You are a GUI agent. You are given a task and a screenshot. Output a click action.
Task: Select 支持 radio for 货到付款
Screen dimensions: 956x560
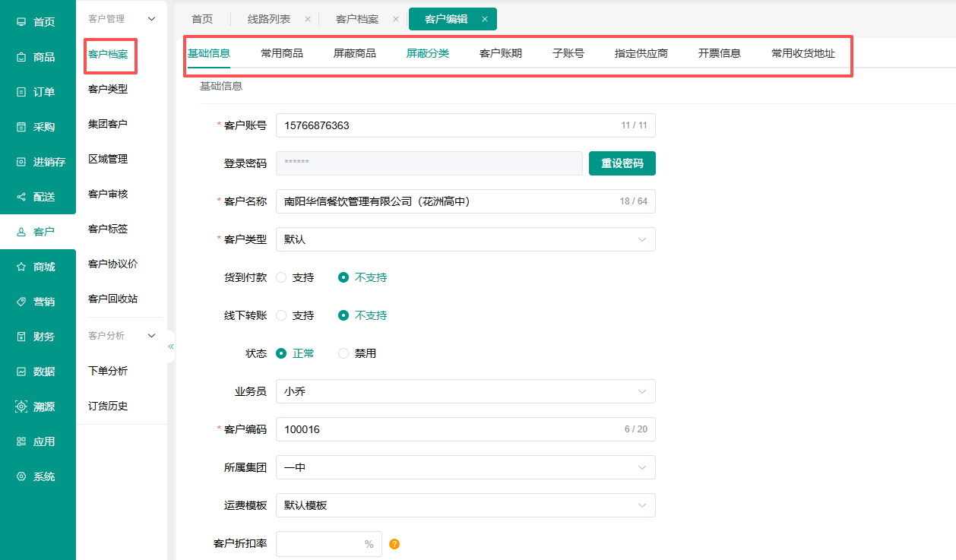coord(281,277)
